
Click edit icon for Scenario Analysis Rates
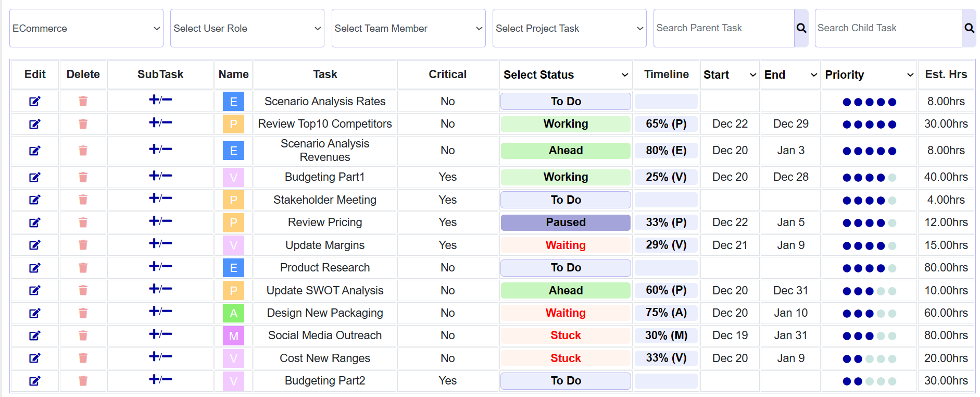pos(34,102)
